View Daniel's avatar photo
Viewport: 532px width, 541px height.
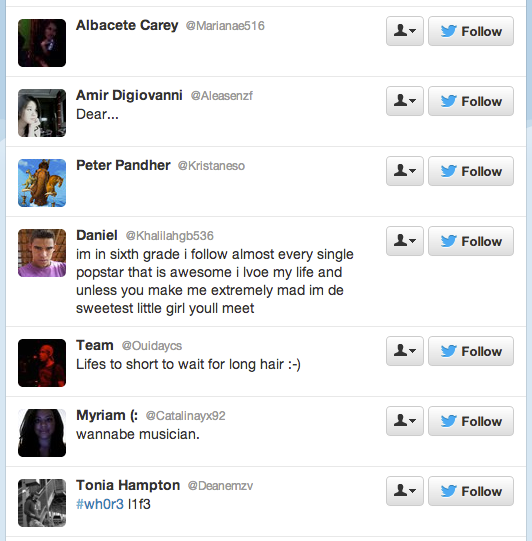tap(42, 253)
